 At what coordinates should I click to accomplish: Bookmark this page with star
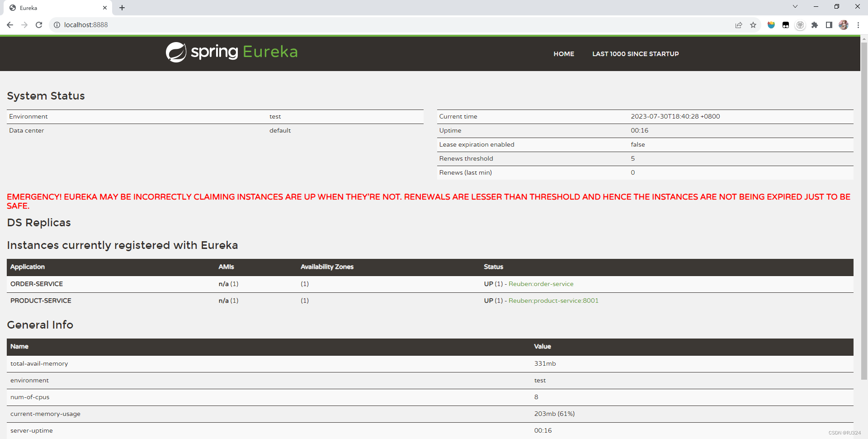[753, 25]
